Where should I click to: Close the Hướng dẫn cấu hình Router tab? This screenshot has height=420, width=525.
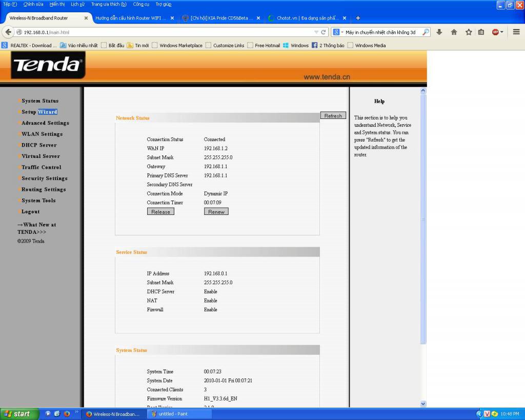tap(172, 18)
